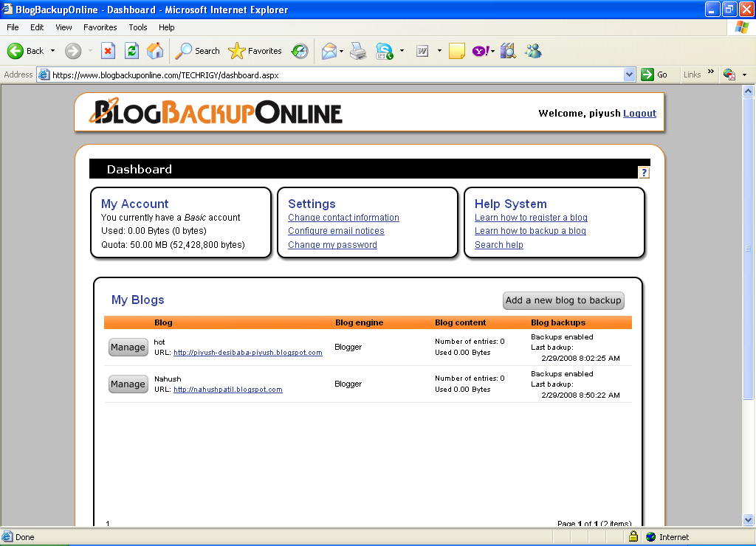Click the BlogBackupOnline logo
Image resolution: width=756 pixels, height=546 pixels.
coord(216,112)
